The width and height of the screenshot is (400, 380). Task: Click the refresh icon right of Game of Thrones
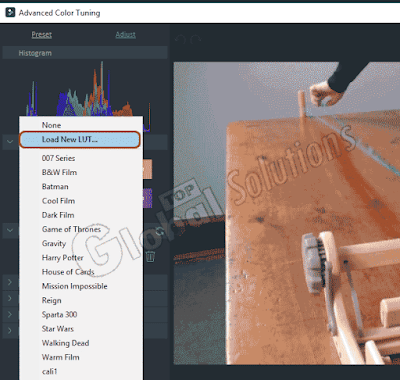tap(160, 231)
